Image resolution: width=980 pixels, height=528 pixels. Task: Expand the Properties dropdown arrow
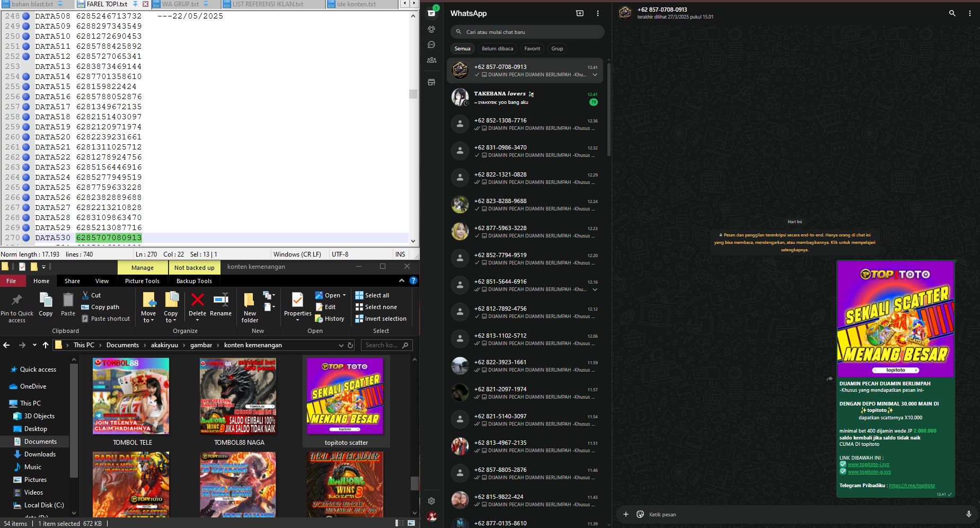click(x=297, y=320)
